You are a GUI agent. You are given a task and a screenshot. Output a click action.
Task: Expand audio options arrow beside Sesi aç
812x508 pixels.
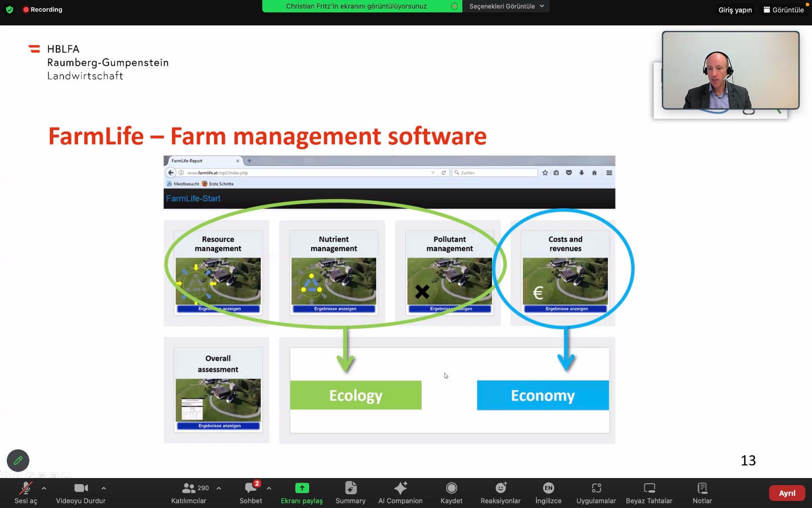click(44, 488)
